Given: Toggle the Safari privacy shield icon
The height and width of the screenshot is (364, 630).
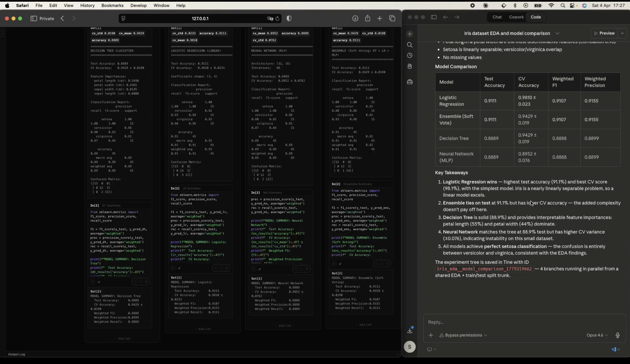Looking at the screenshot, I should (x=289, y=18).
